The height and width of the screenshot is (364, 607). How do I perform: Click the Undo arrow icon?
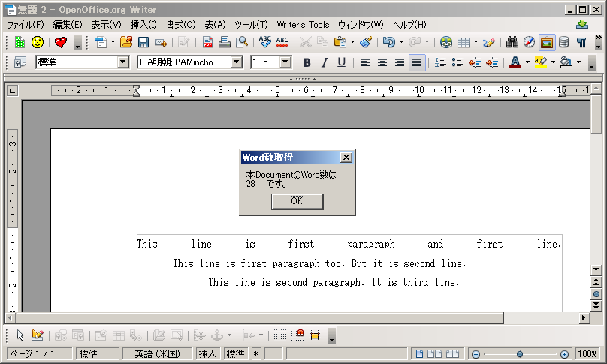(388, 42)
